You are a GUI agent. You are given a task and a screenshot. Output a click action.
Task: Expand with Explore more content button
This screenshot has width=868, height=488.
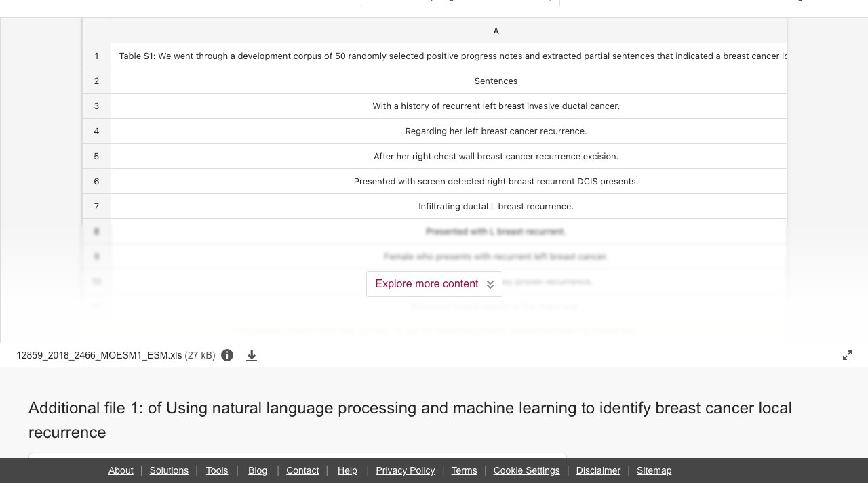click(x=434, y=284)
